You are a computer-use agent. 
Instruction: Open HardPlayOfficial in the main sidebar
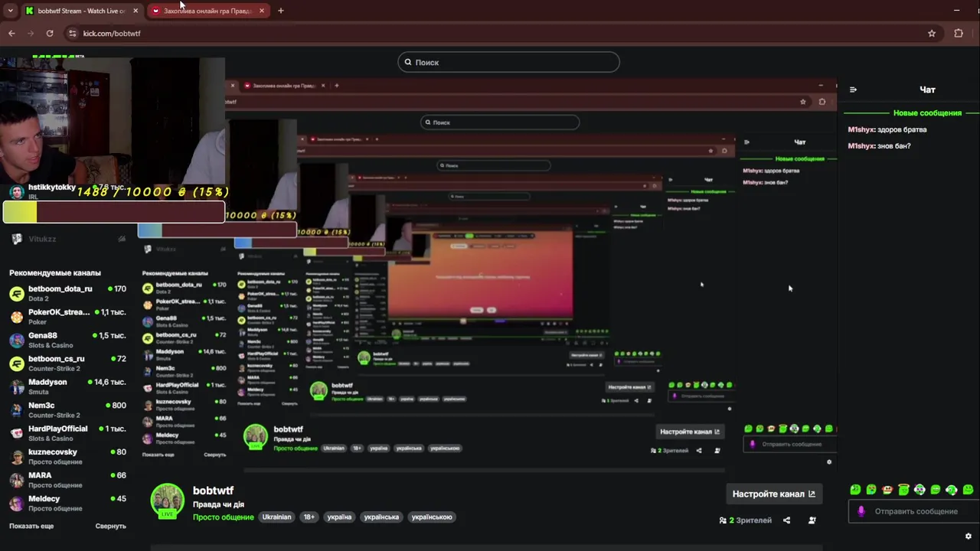pos(67,433)
